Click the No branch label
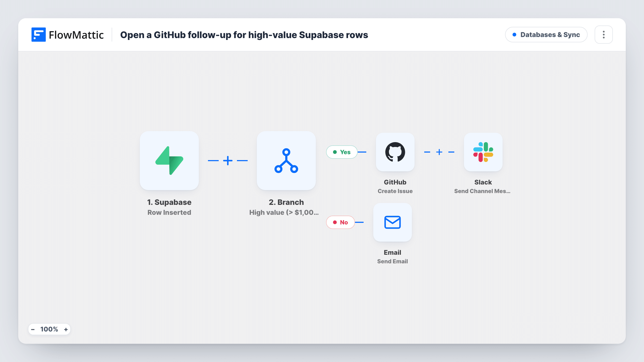This screenshot has width=644, height=362. 341,222
